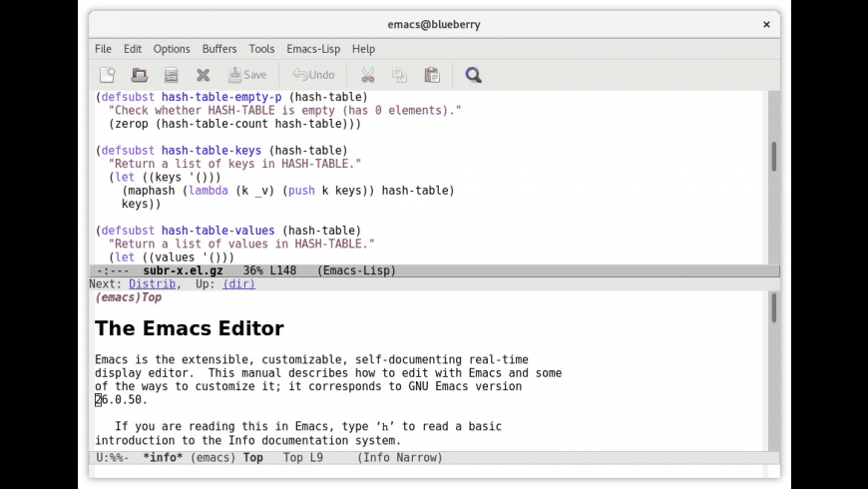
Task: Open the Buffers menu
Action: point(219,49)
